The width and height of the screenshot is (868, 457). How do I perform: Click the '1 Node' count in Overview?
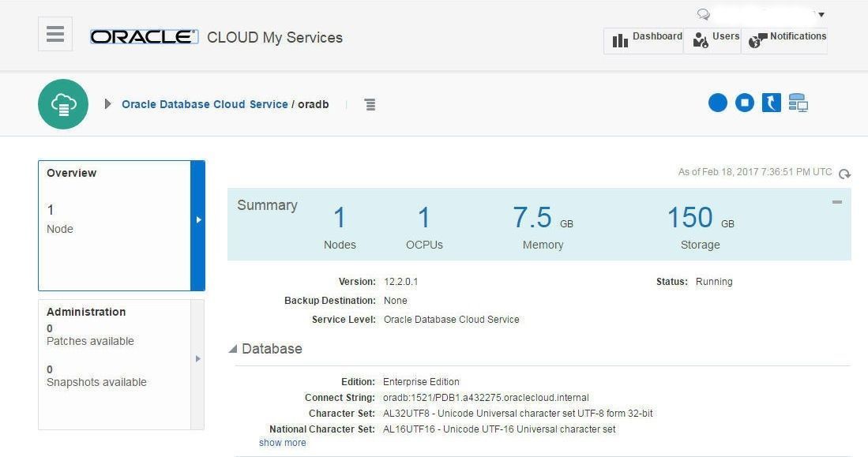coord(60,219)
